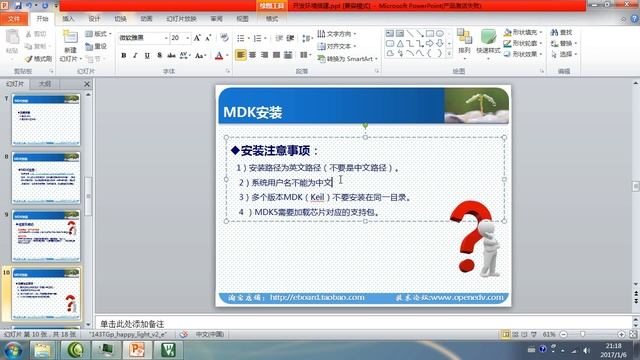Select the Isosceles Triangle shape
This screenshot has height=360, width=640.
pyautogui.click(x=400, y=43)
